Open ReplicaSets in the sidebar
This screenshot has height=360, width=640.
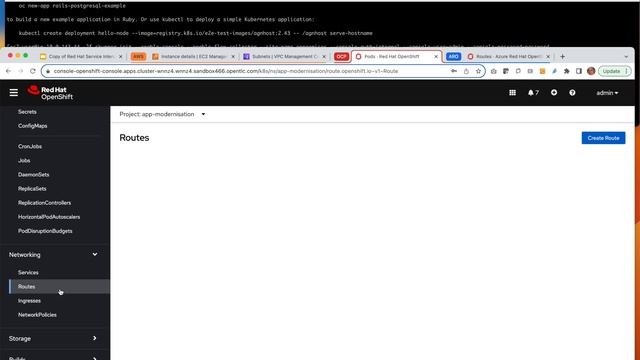32,189
